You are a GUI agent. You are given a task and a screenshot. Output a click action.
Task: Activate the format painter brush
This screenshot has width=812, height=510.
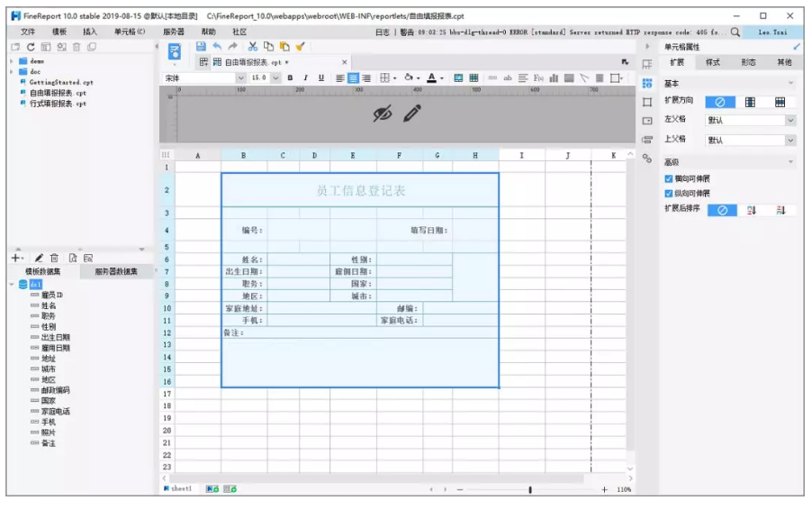300,47
